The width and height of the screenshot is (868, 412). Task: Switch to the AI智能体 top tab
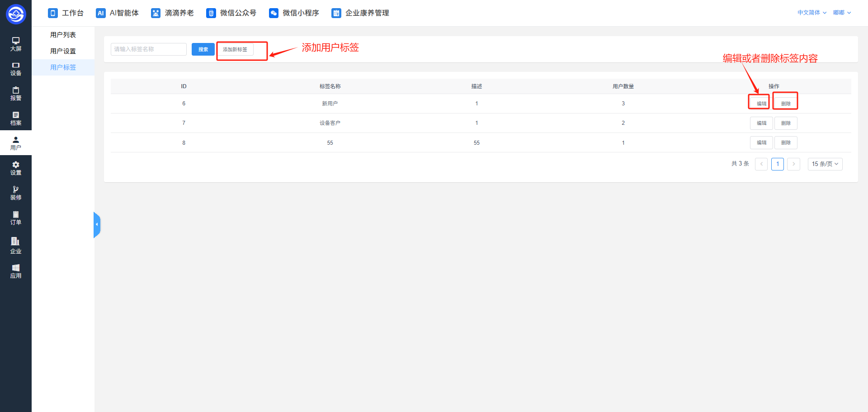click(x=118, y=13)
